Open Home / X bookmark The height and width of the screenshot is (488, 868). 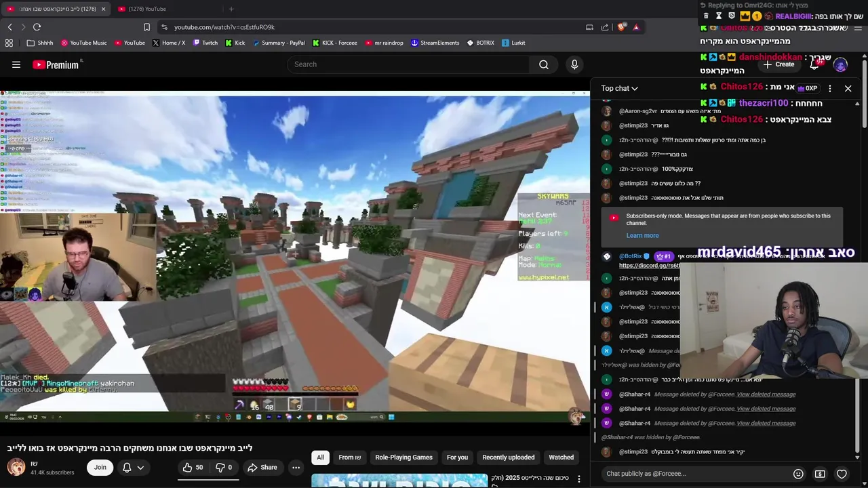[x=169, y=43]
